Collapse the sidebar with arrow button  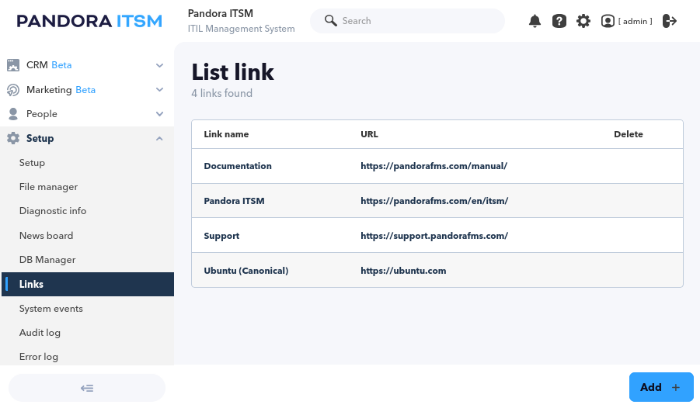(87, 388)
